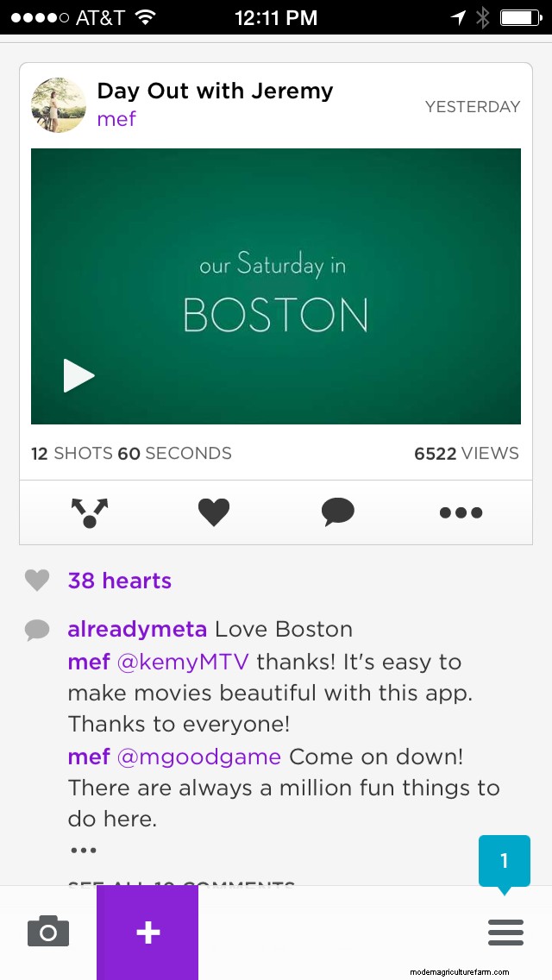This screenshot has width=552, height=980.
Task: Tap the gray heart icon beside 38 hearts
Action: [x=37, y=581]
